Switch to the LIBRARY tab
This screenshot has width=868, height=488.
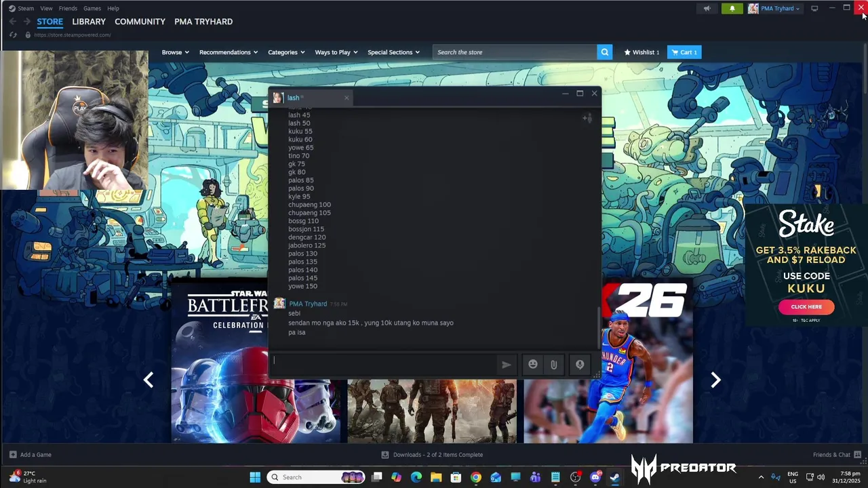pyautogui.click(x=89, y=22)
